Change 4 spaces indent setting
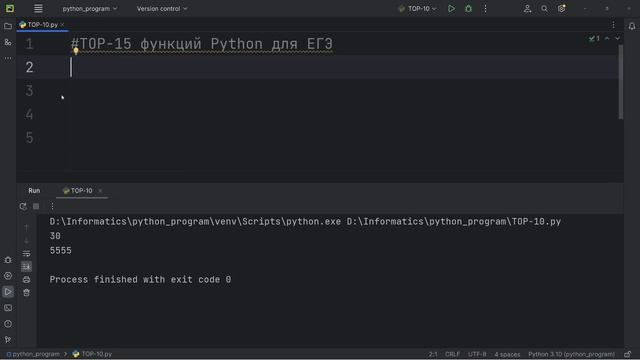 (x=507, y=354)
